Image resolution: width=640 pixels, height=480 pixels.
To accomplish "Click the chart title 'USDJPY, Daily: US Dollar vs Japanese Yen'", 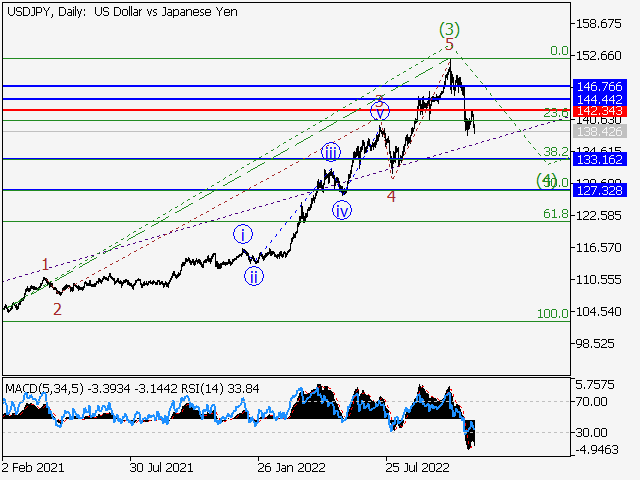I will [x=122, y=12].
